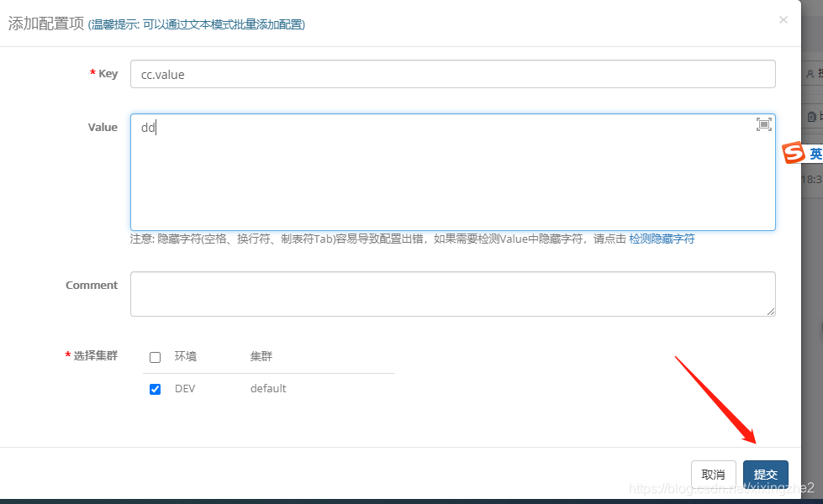Image resolution: width=823 pixels, height=504 pixels.
Task: Click the person icon on the right edge
Action: pyautogui.click(x=810, y=73)
